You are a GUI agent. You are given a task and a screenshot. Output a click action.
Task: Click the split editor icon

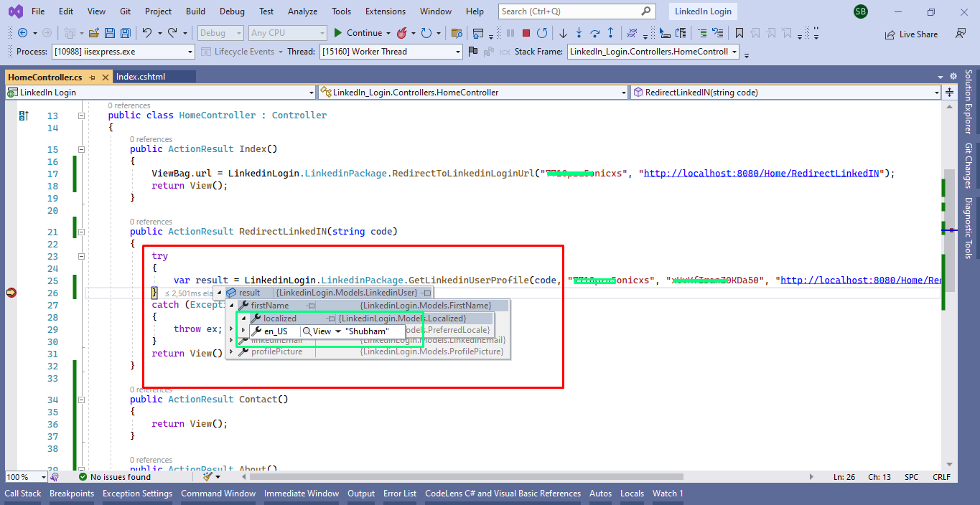click(950, 92)
